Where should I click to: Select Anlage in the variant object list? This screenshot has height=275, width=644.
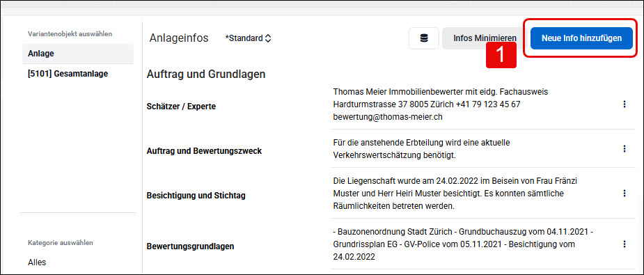[78, 54]
